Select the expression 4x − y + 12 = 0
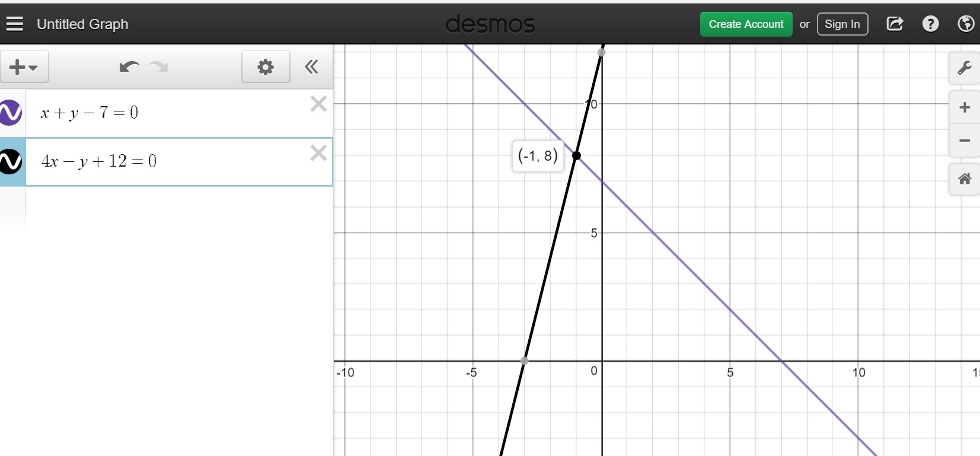Image resolution: width=980 pixels, height=456 pixels. click(x=179, y=162)
